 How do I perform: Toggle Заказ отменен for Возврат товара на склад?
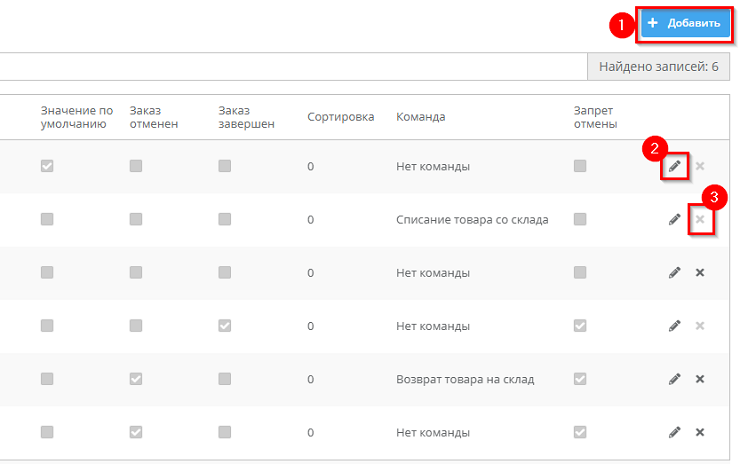point(136,379)
